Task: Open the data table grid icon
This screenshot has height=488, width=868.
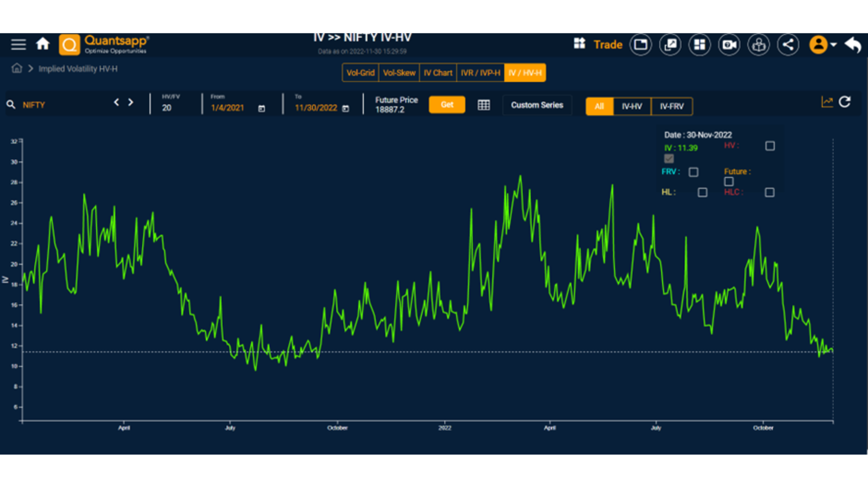Action: pos(484,105)
